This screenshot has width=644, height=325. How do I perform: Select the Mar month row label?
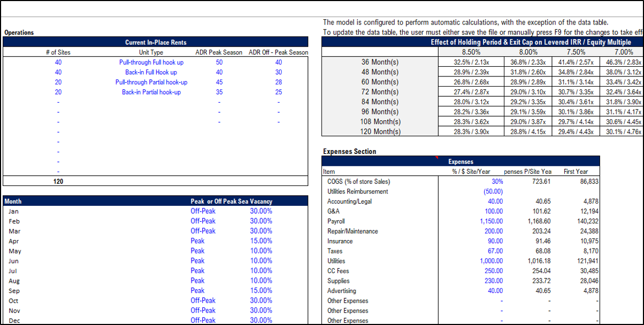14,231
